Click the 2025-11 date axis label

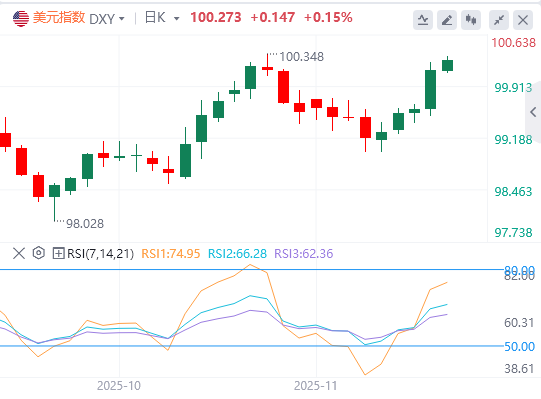[x=315, y=386]
